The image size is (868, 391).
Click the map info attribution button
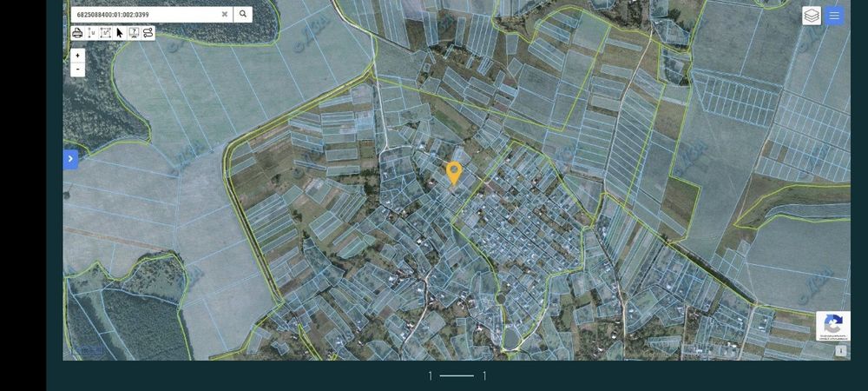841,350
